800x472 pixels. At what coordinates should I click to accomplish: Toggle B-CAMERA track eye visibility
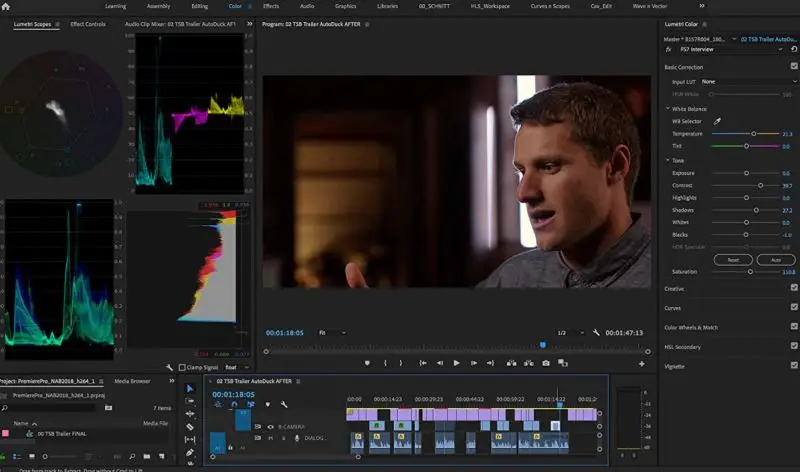click(x=270, y=427)
